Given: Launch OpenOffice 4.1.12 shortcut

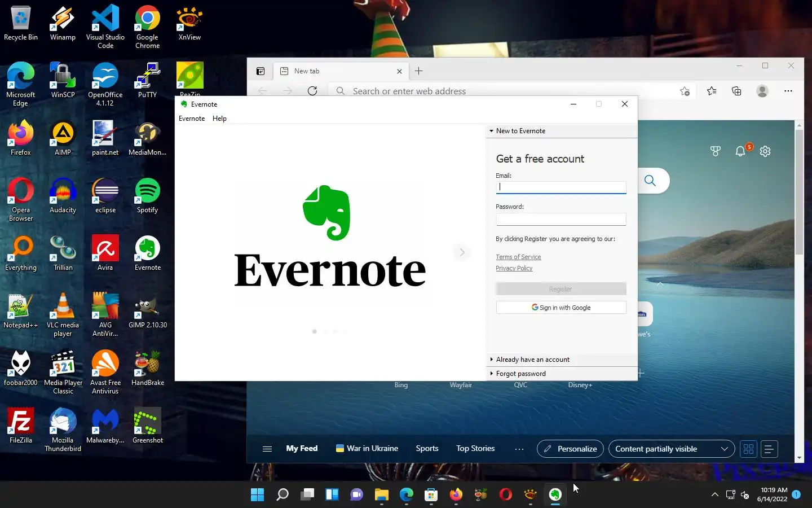Looking at the screenshot, I should 105,85.
